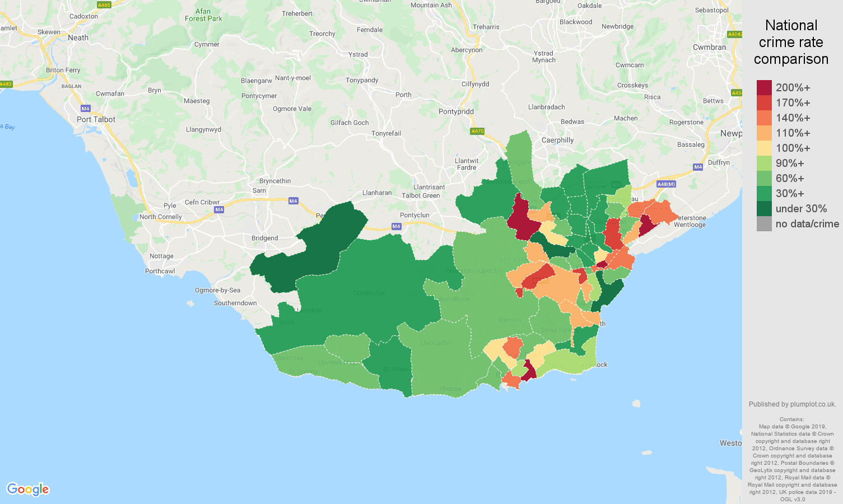The height and width of the screenshot is (504, 843).
Task: Select the 200%+ legend color swatch
Action: point(764,87)
